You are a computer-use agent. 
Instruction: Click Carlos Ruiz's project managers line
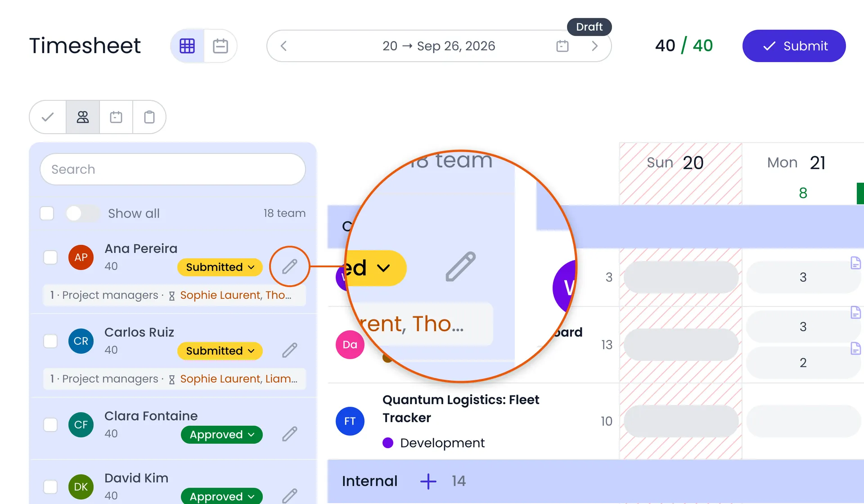(174, 379)
